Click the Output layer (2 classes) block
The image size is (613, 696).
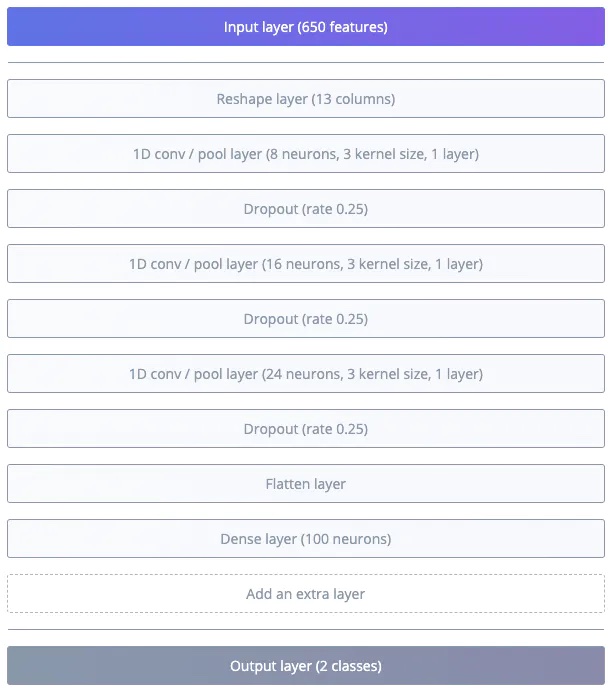click(x=306, y=666)
